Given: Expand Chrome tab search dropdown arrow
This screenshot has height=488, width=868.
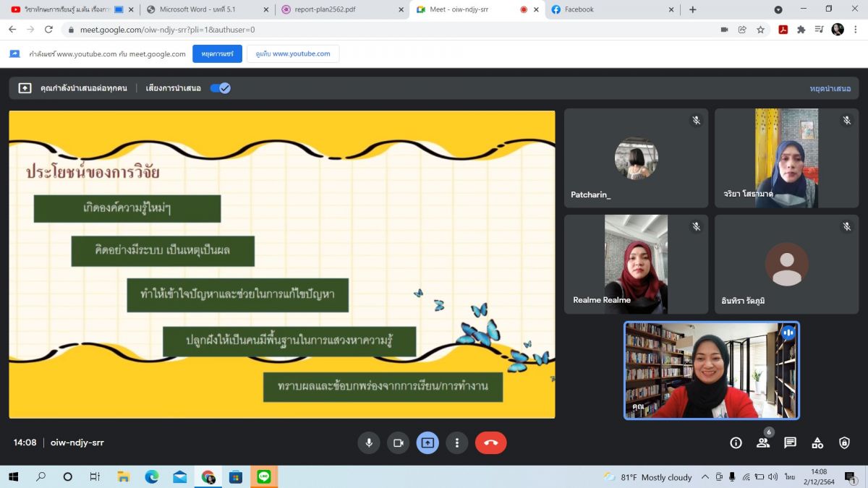Looking at the screenshot, I should pos(778,9).
